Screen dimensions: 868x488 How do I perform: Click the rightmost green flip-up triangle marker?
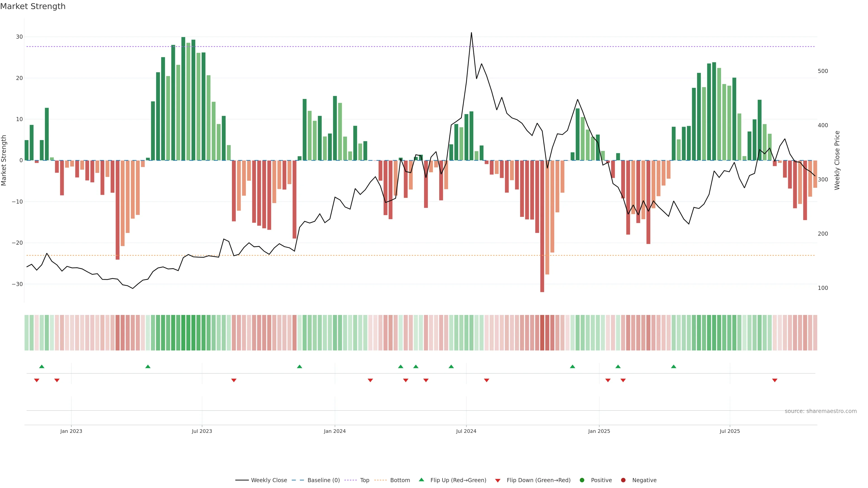(674, 366)
